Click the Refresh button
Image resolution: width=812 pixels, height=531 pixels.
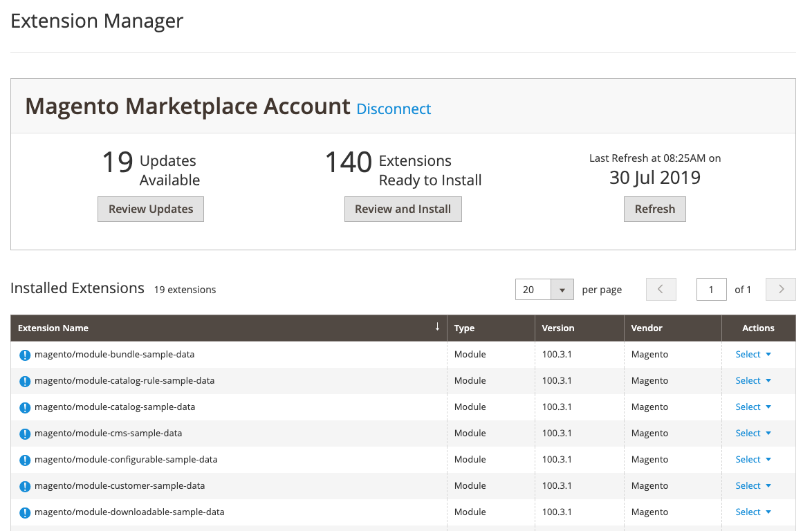point(654,209)
